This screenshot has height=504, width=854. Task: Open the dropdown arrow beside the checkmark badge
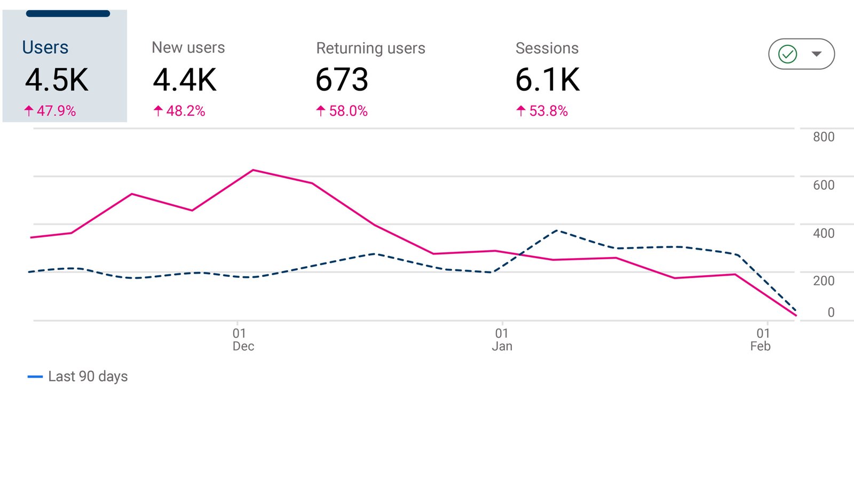[x=818, y=54]
